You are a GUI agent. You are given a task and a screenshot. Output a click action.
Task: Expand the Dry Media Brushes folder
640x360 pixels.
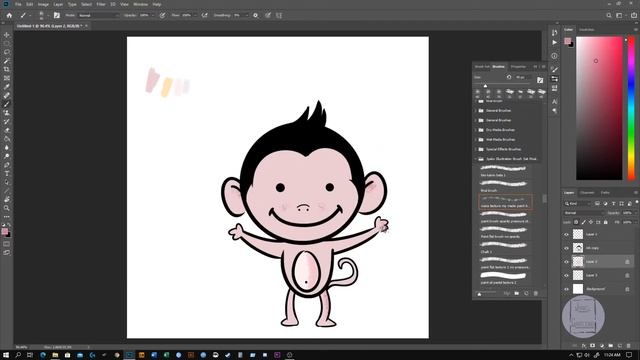tap(476, 130)
